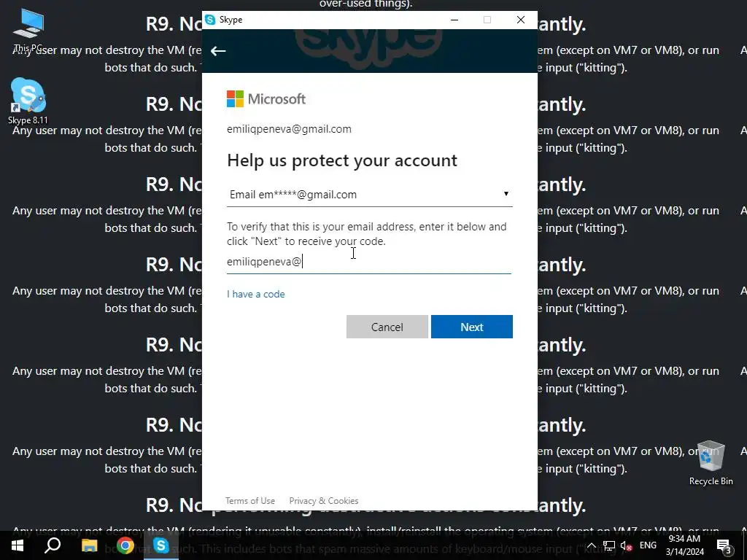Show hidden system tray icons

tap(591, 545)
